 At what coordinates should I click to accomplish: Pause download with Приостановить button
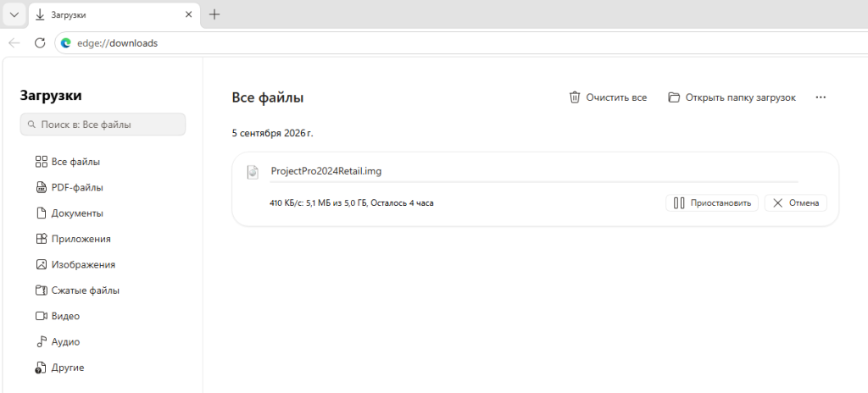[712, 203]
